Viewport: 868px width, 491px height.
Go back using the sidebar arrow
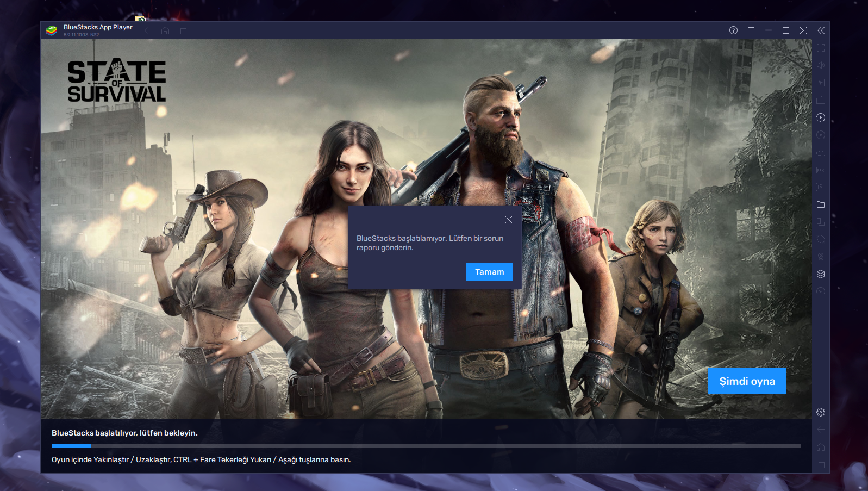(x=821, y=430)
